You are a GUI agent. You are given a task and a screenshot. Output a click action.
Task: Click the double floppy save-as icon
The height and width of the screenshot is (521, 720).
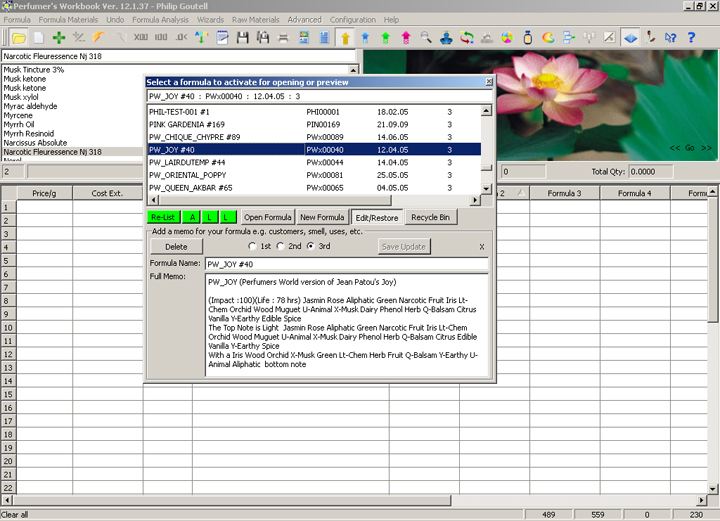[x=263, y=38]
